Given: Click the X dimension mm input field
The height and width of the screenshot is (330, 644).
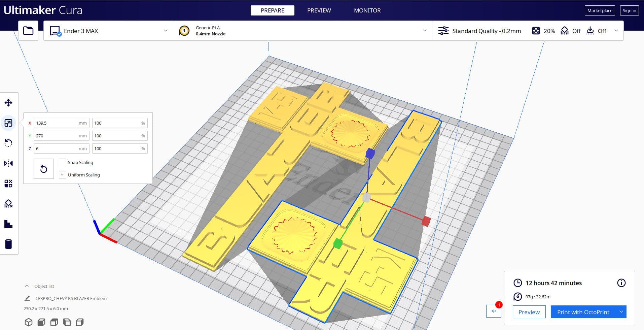Looking at the screenshot, I should pos(62,123).
